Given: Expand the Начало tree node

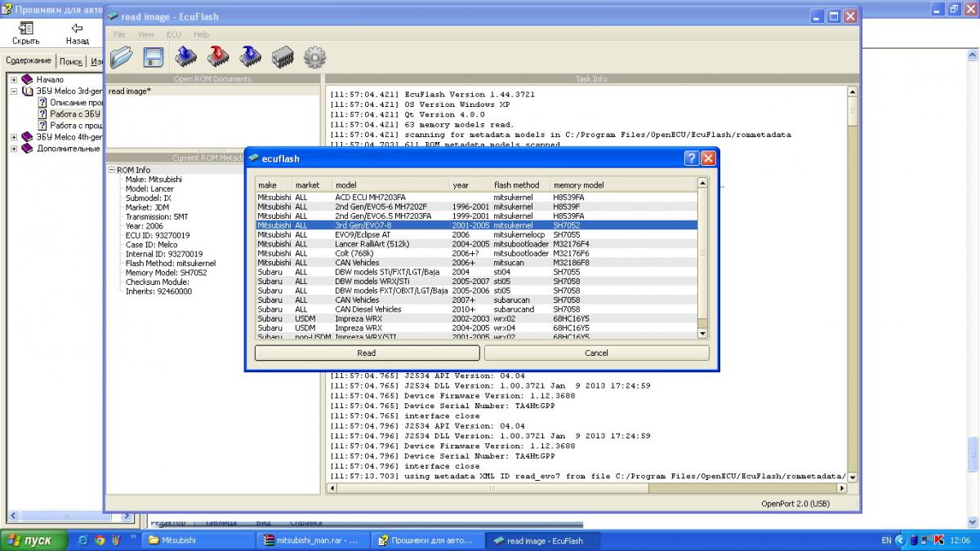Looking at the screenshot, I should (x=14, y=80).
